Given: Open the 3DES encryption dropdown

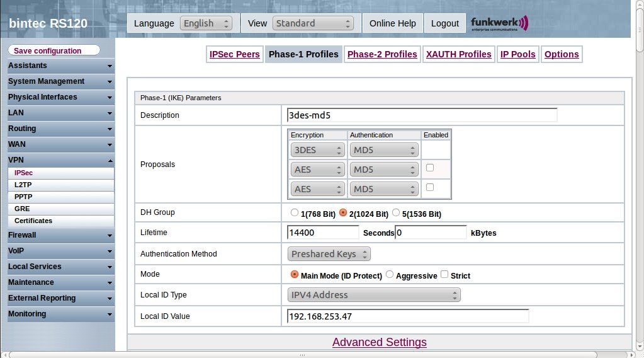Looking at the screenshot, I should pyautogui.click(x=317, y=150).
